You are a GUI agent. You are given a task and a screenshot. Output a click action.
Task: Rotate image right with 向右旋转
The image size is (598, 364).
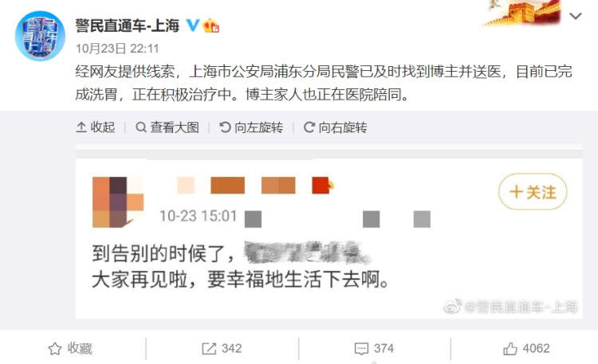[336, 127]
